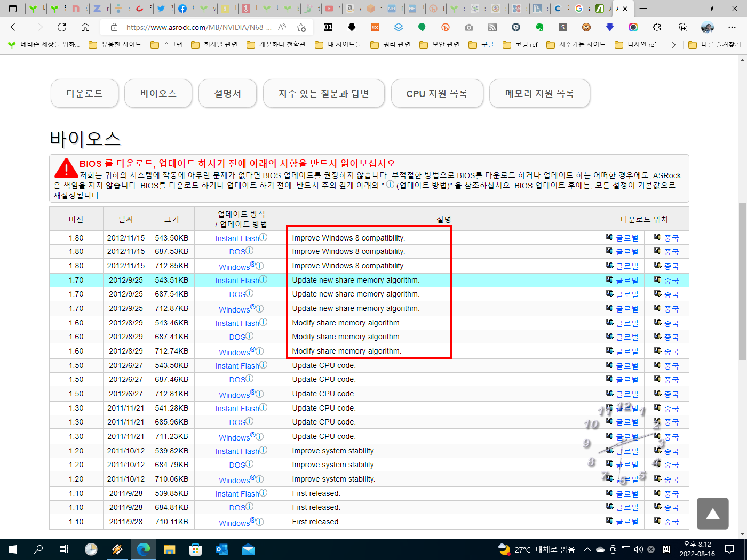
Task: Open Instant Flash link for 543.51KB BIOS
Action: click(x=237, y=281)
